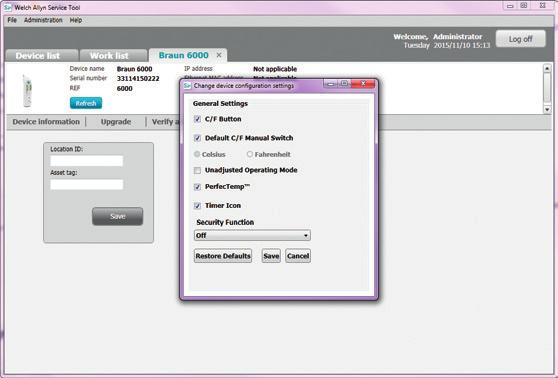The width and height of the screenshot is (558, 378).
Task: Refresh the device information
Action: point(86,103)
